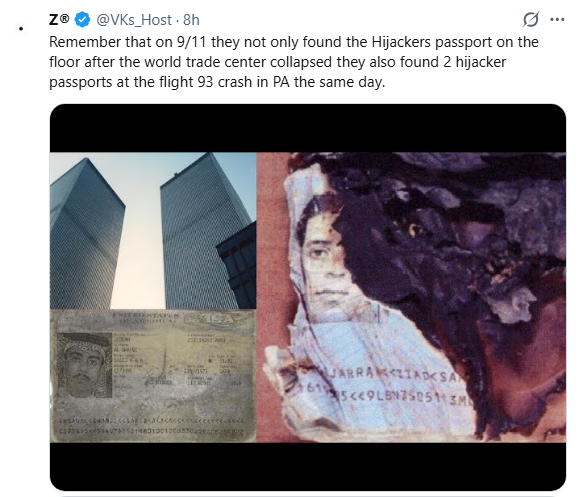This screenshot has height=497, width=581.
Task: Click the headscarf portrait on the visa
Action: coord(85,365)
